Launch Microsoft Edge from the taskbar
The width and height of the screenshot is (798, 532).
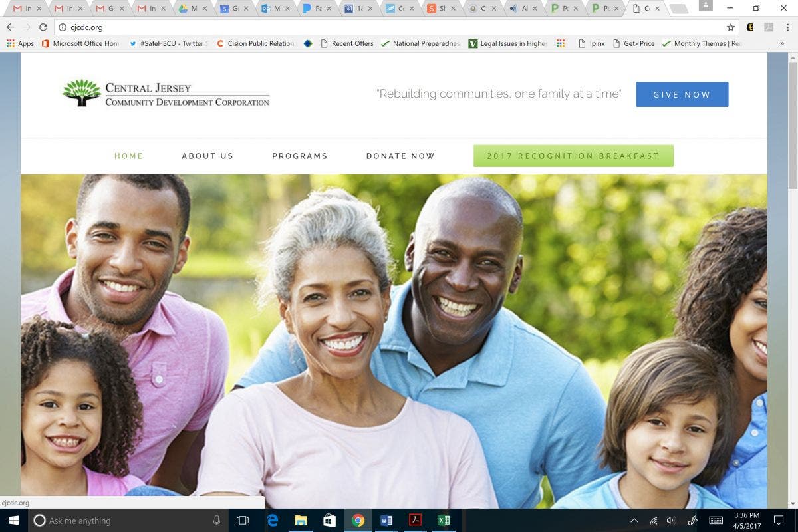pos(272,520)
